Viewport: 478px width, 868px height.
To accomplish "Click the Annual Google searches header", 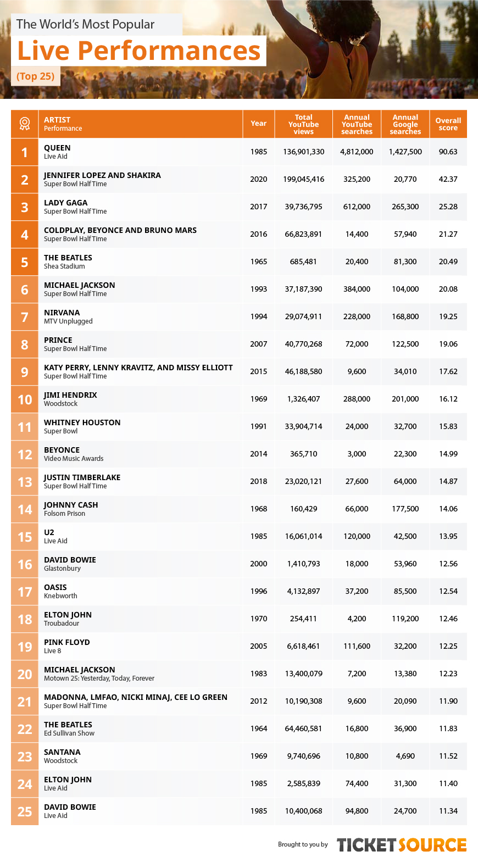I will click(x=405, y=124).
